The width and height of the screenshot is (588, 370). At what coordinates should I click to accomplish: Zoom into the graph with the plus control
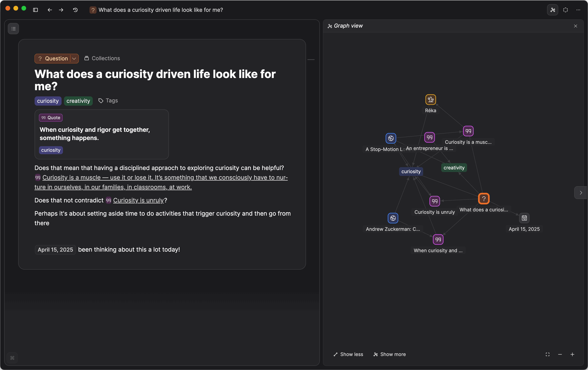point(573,354)
